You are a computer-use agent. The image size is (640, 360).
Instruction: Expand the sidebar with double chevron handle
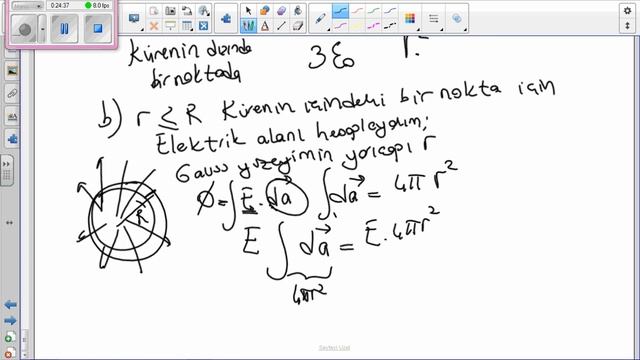7,170
